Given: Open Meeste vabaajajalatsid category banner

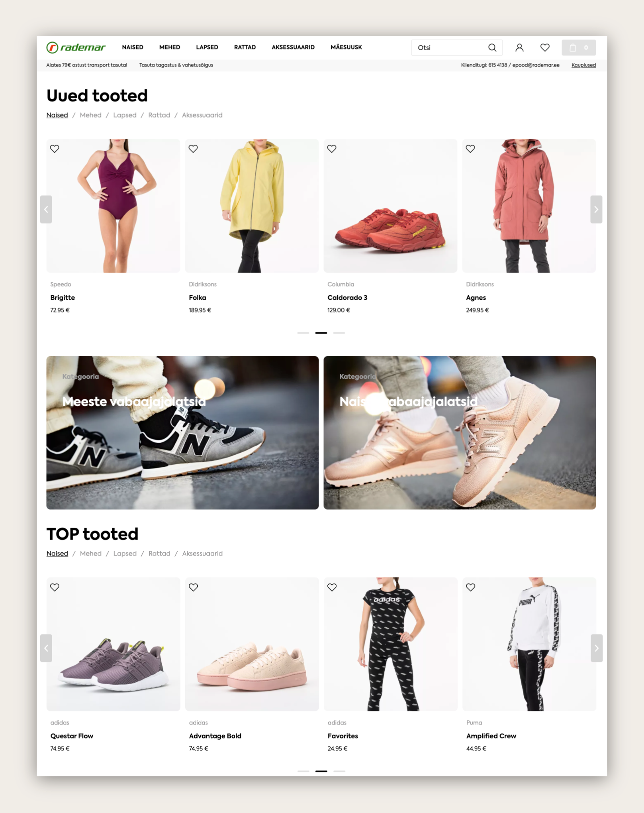Looking at the screenshot, I should (182, 432).
